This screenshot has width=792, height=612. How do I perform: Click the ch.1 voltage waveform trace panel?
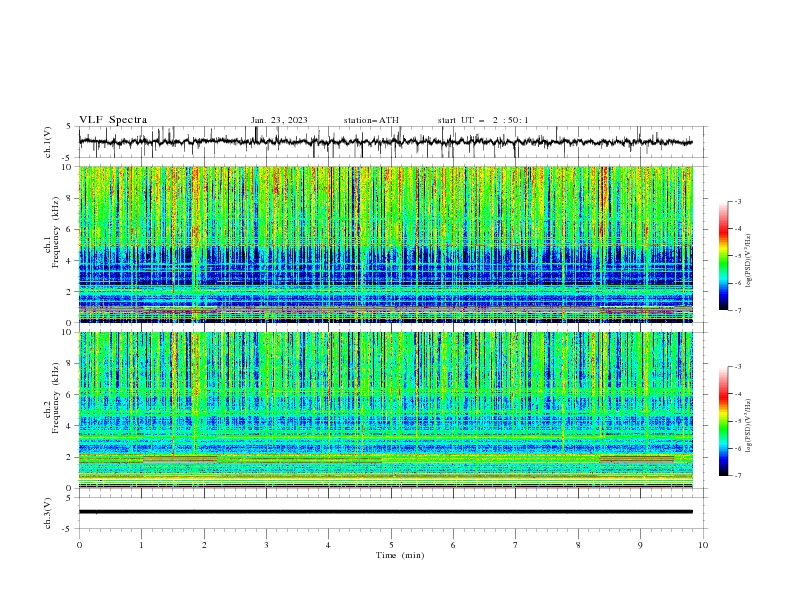tap(392, 142)
